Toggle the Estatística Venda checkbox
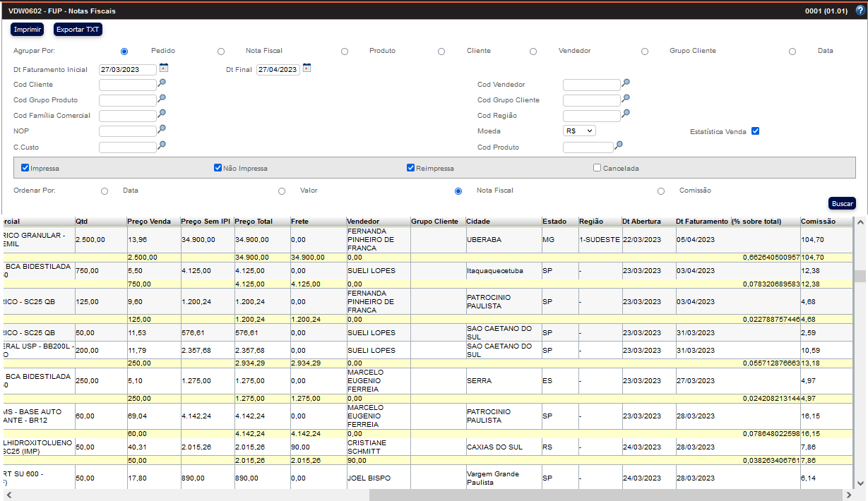The width and height of the screenshot is (868, 501). point(756,131)
